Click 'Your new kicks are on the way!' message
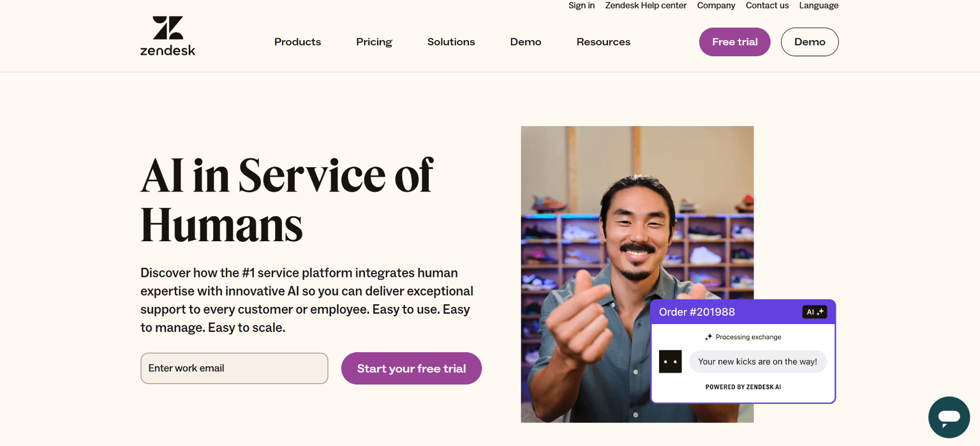 757,362
